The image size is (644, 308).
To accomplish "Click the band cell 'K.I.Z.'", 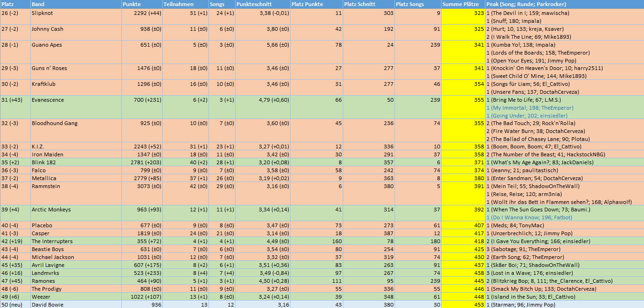I will click(76, 147).
